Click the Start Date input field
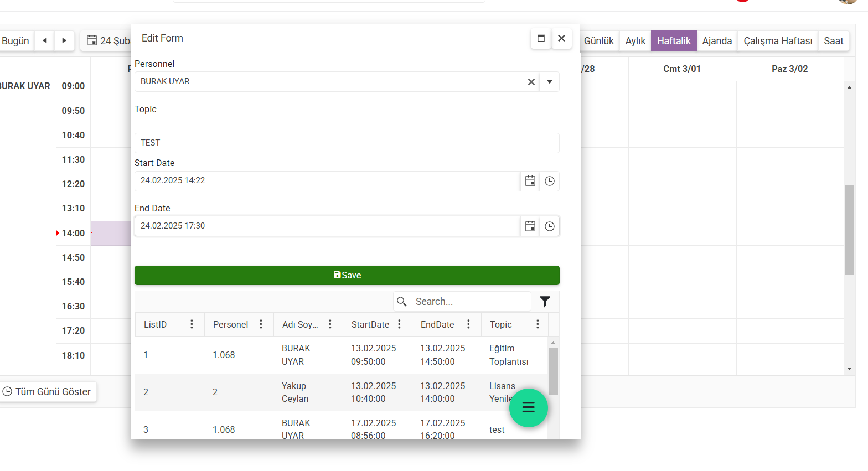This screenshot has height=471, width=868. click(327, 181)
